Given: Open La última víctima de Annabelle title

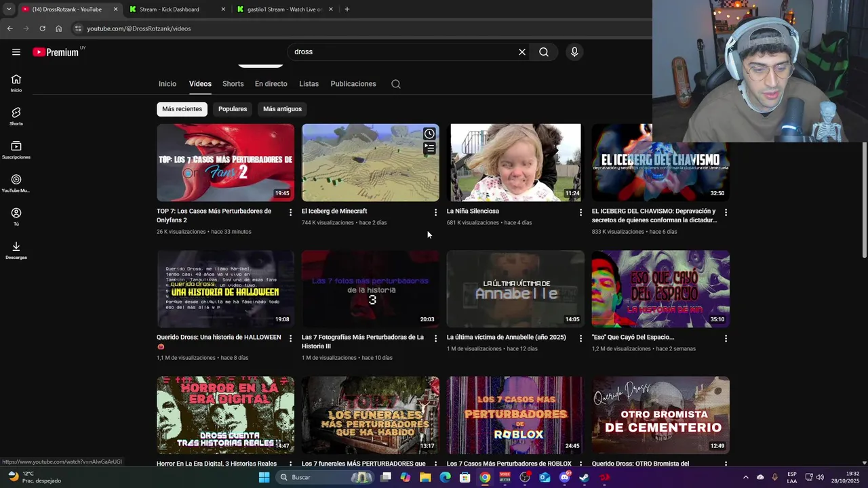Looking at the screenshot, I should tap(506, 337).
